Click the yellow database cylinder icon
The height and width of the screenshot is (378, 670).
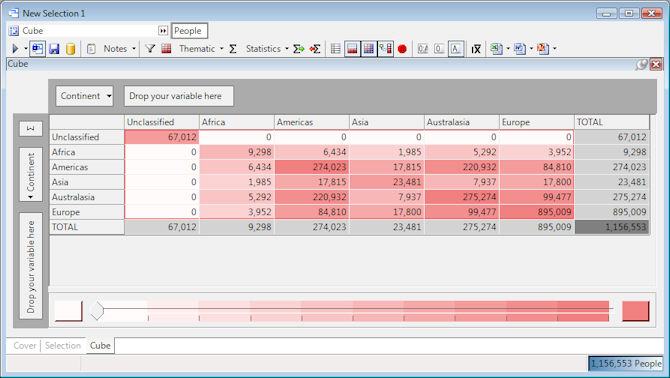(x=71, y=49)
